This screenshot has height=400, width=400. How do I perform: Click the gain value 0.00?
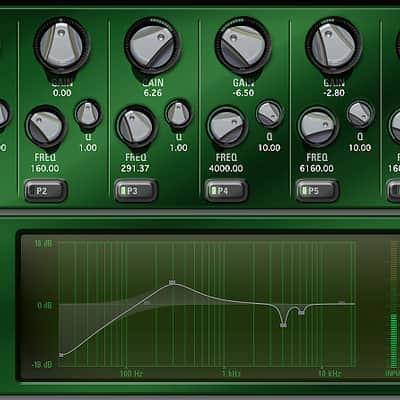click(x=62, y=93)
